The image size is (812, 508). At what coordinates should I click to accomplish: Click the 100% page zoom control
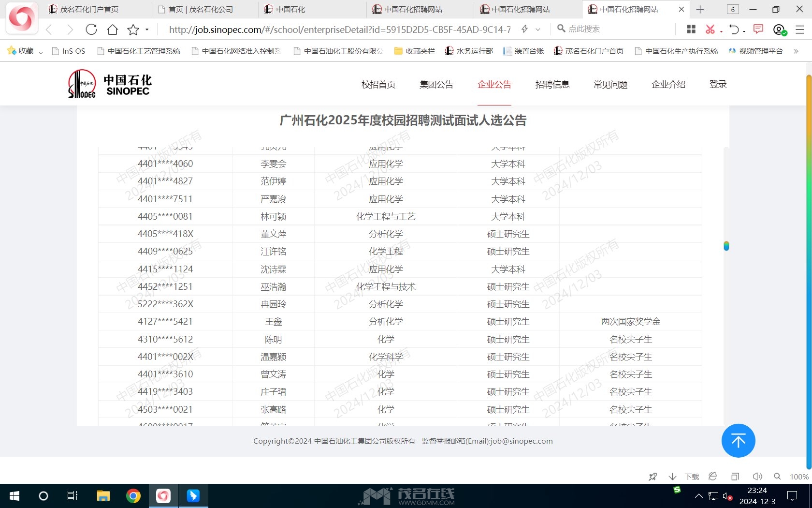point(798,477)
